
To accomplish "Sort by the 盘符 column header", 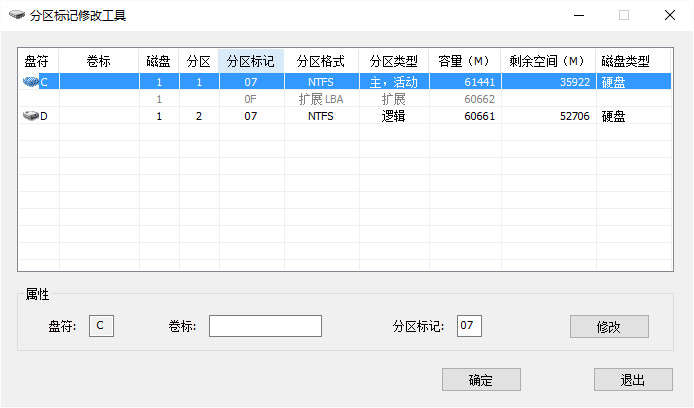I will [x=39, y=61].
